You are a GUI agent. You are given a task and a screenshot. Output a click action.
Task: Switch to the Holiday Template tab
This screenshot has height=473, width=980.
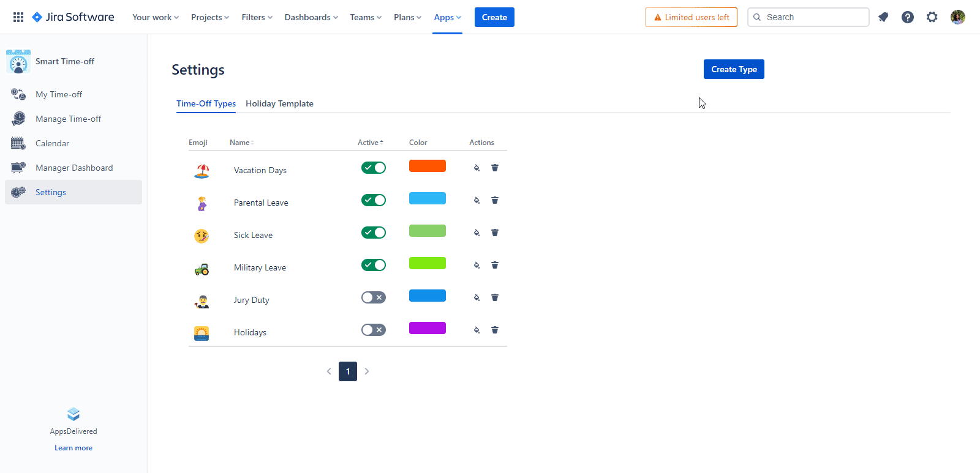[x=279, y=103]
